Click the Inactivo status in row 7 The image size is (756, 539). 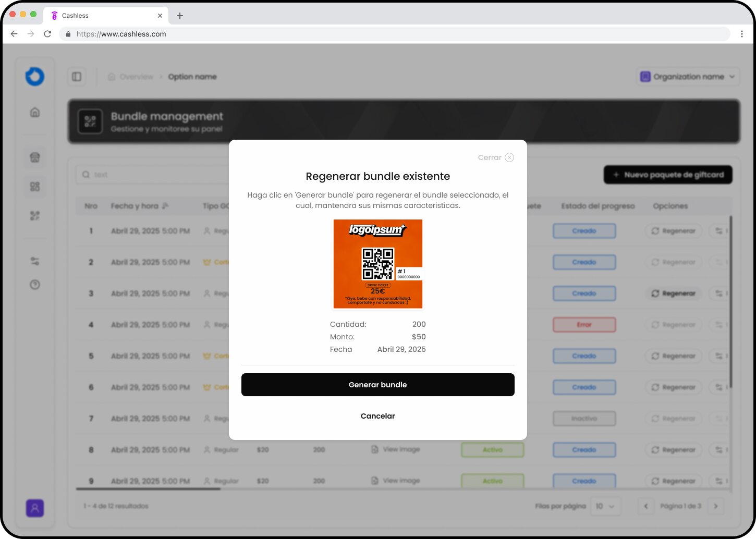click(x=584, y=419)
